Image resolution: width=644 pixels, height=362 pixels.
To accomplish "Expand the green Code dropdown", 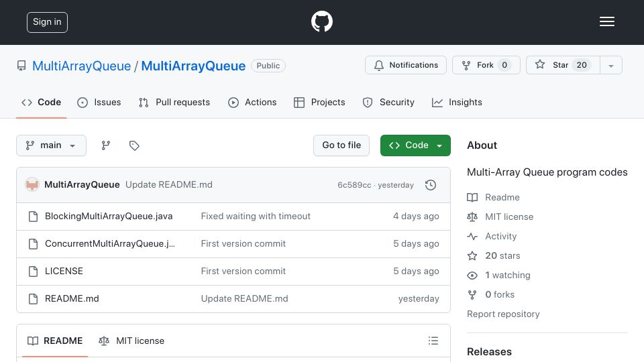I will pyautogui.click(x=415, y=145).
